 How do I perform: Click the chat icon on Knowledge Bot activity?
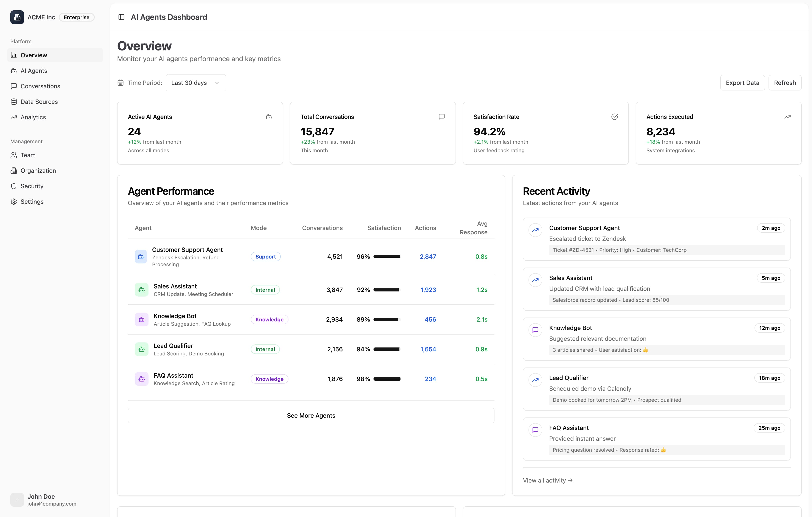(535, 330)
